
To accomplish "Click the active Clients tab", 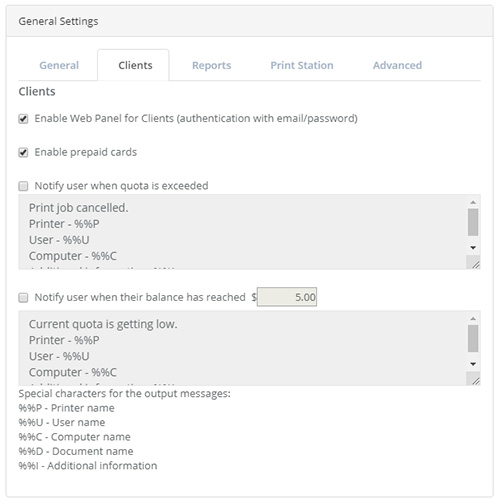I will pyautogui.click(x=135, y=65).
